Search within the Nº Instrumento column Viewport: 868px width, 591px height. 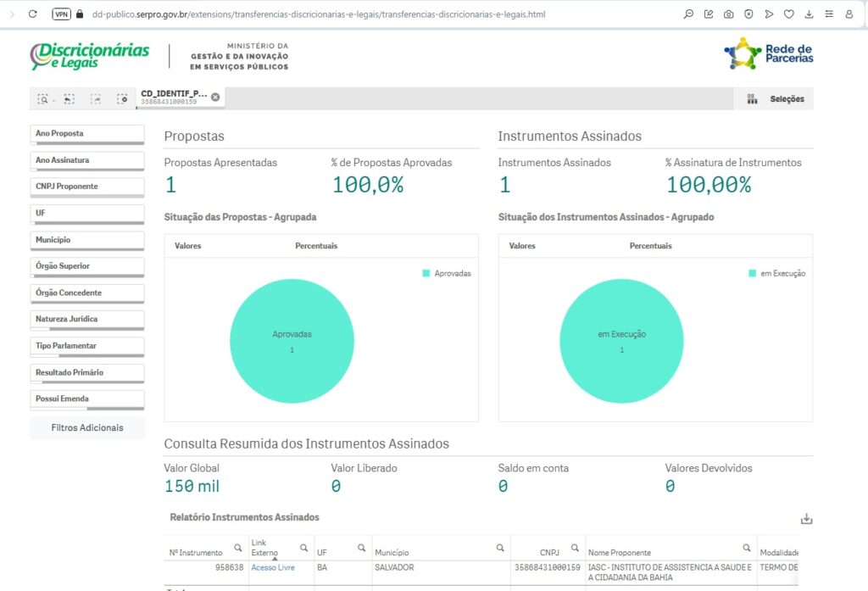[x=237, y=548]
